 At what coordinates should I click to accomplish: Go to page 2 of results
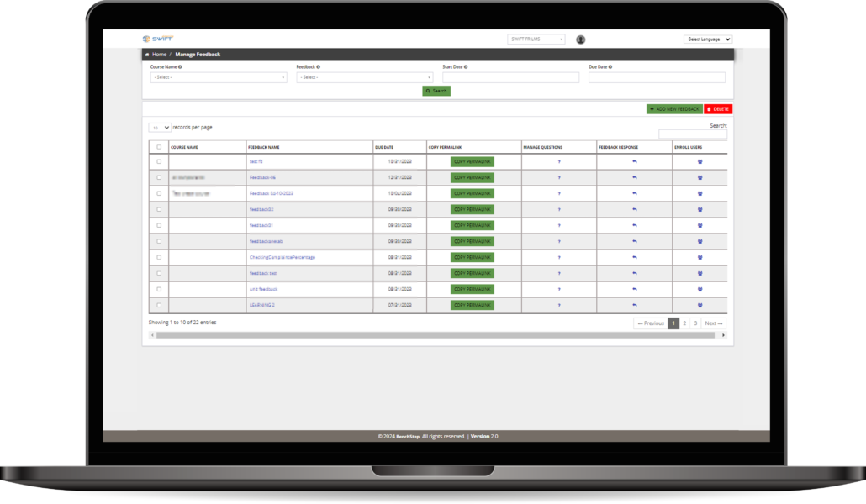pos(684,323)
